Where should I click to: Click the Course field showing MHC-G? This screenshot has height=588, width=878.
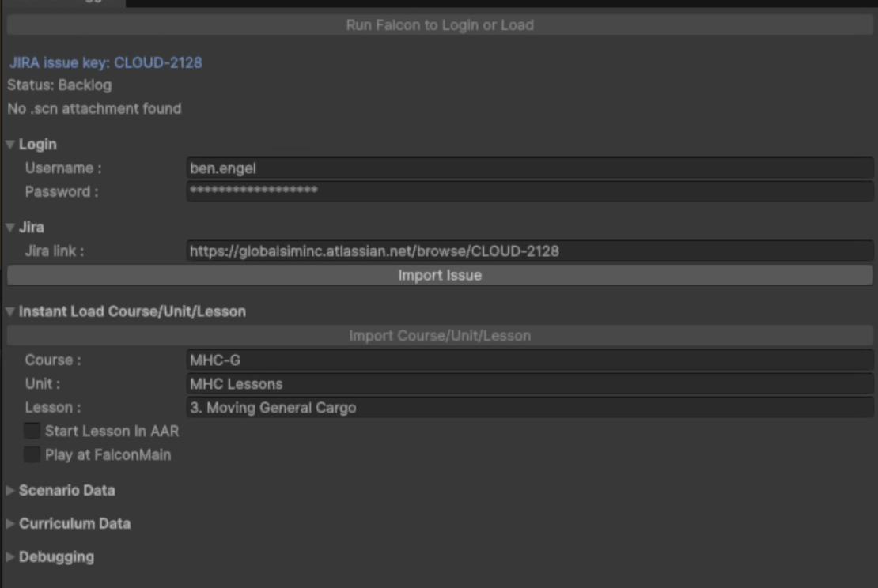click(x=530, y=360)
